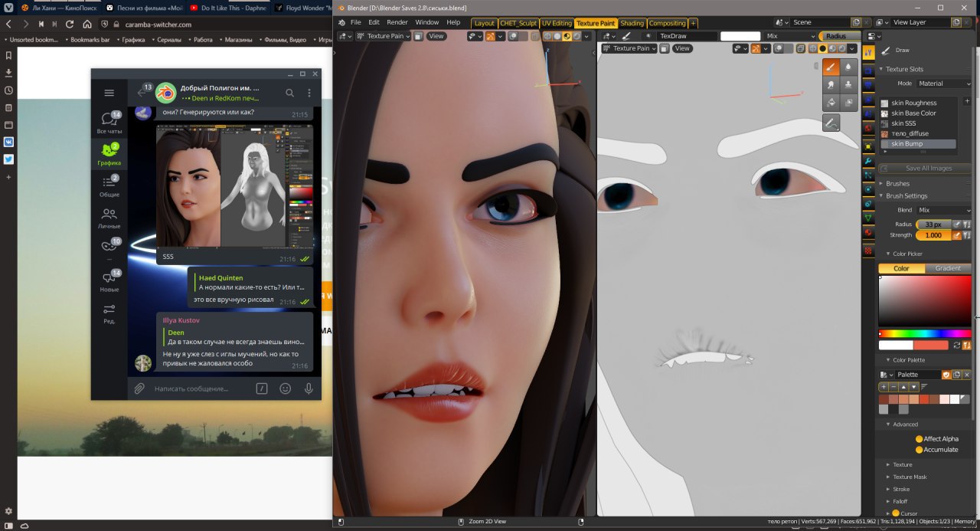Attach a file in Telegram message box
Viewport: 980px width, 531px height.
coord(139,388)
